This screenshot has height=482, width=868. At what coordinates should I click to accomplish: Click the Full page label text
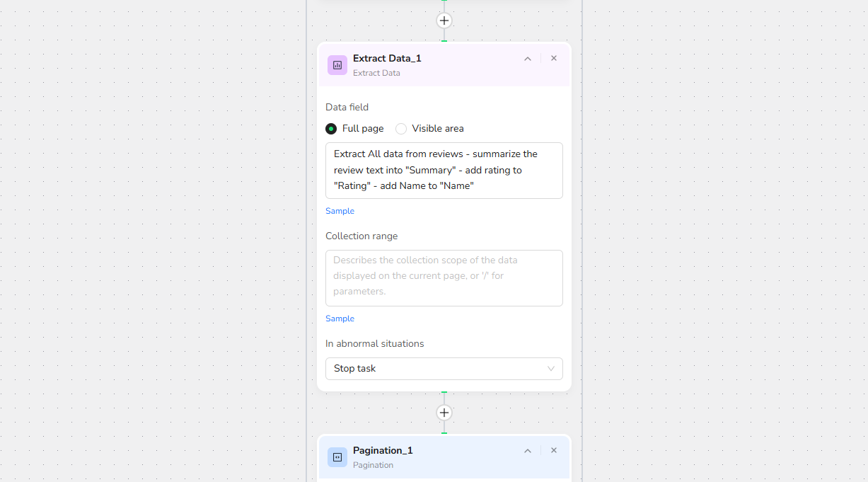(363, 129)
